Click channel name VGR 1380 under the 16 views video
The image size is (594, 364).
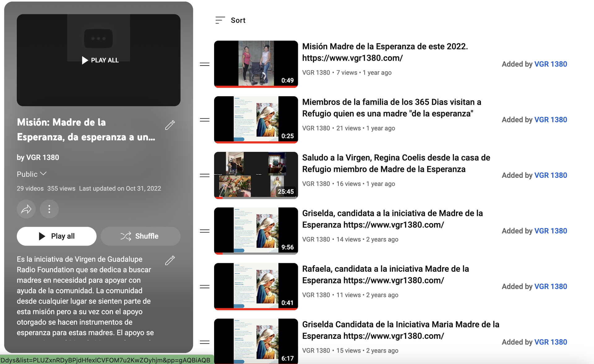click(316, 184)
